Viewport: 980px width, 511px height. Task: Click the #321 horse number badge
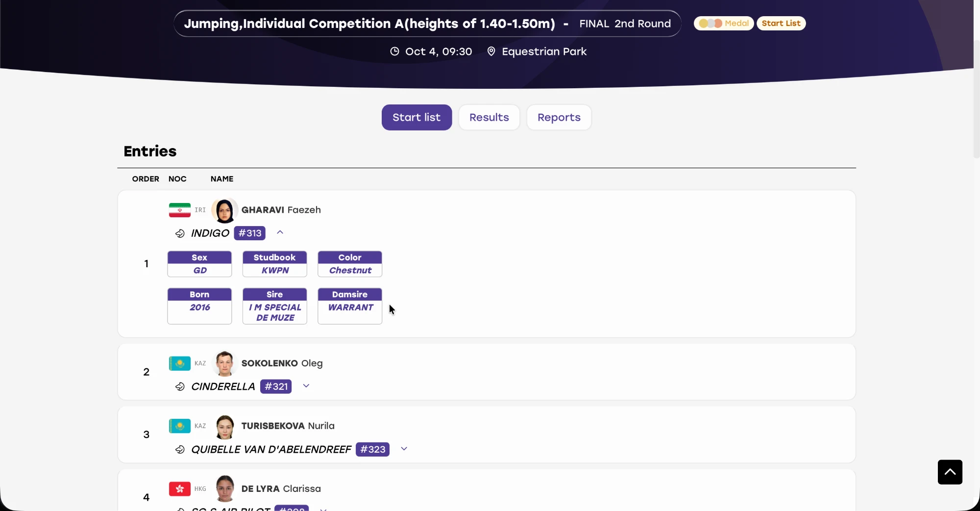click(x=276, y=387)
